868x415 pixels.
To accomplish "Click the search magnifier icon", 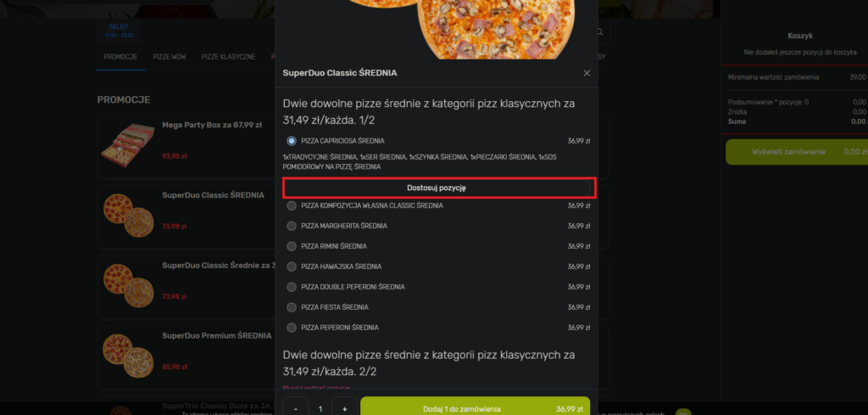I will click(601, 33).
